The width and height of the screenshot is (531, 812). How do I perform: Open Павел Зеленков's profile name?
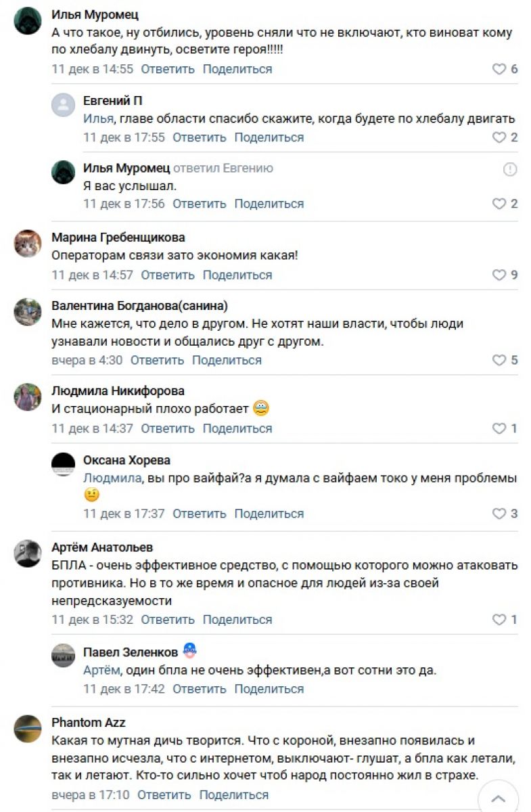[131, 652]
